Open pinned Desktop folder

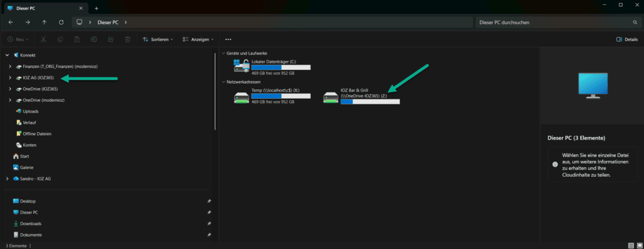(x=25, y=201)
